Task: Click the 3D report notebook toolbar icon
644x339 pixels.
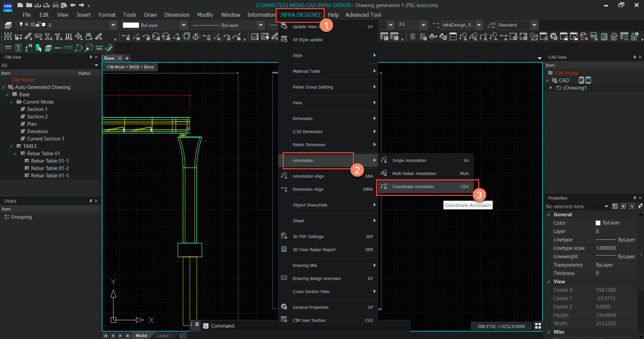Action: 604,37
